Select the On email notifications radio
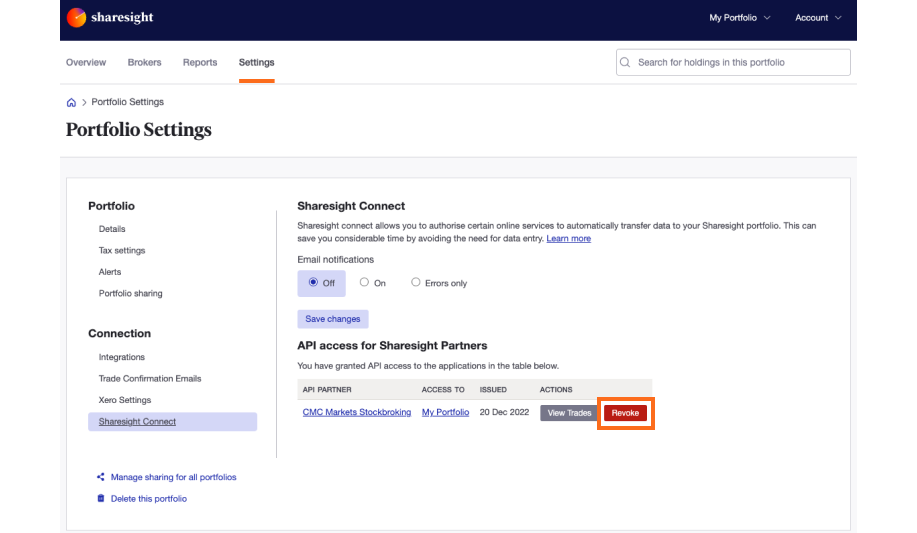The height and width of the screenshot is (533, 917). coord(364,282)
